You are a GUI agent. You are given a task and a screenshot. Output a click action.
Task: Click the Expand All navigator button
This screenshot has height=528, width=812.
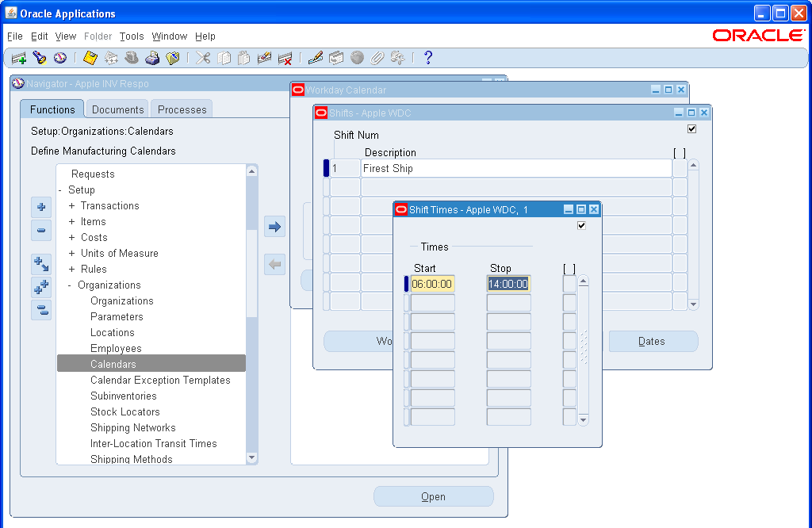[x=41, y=287]
